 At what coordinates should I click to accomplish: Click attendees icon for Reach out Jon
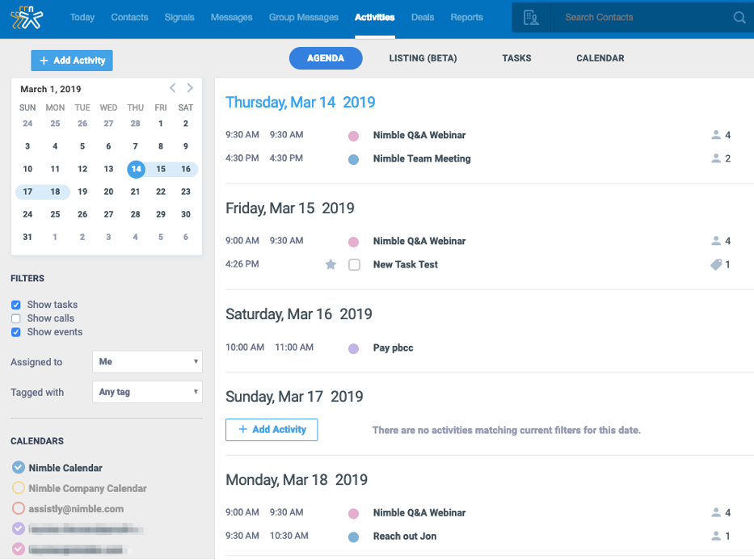click(x=716, y=536)
